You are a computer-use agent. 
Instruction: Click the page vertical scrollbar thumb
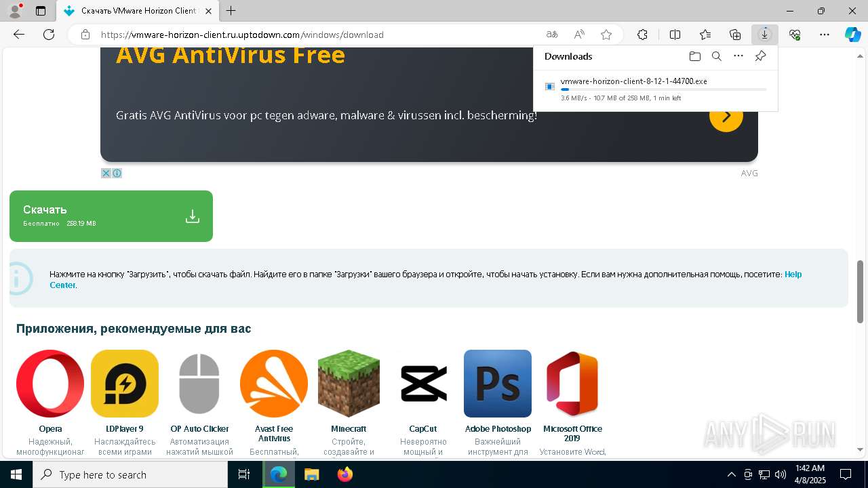[x=861, y=291]
